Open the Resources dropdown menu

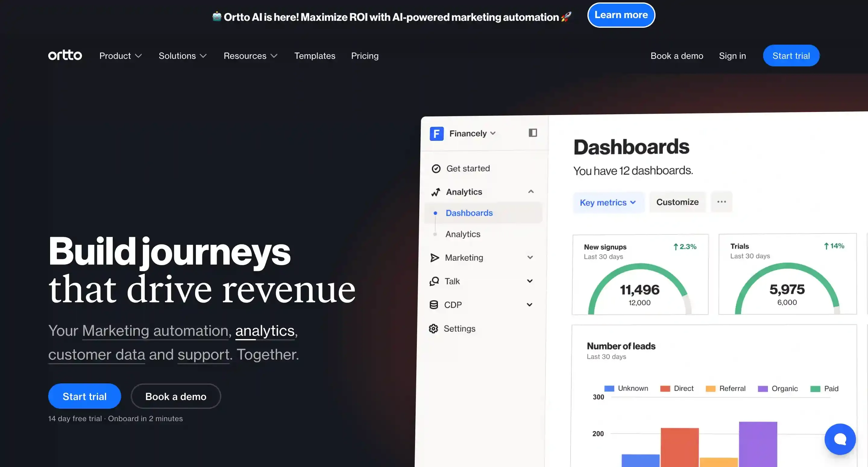(250, 56)
